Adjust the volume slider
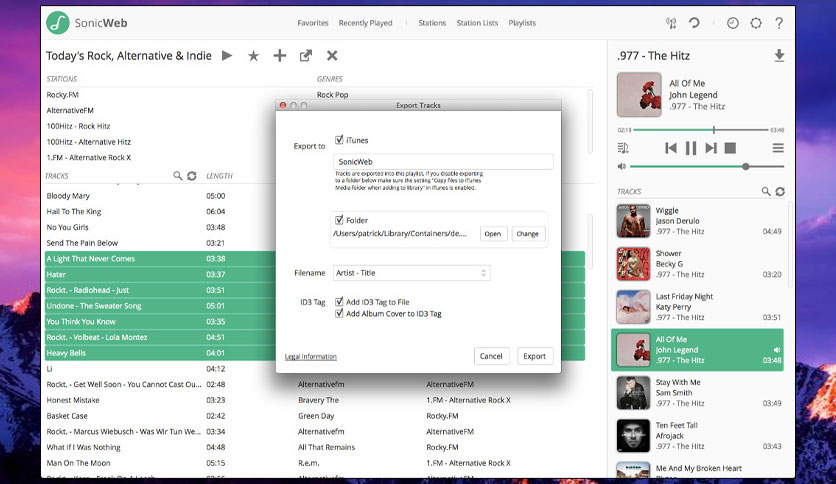Viewport: 836px width, 484px height. pos(707,166)
